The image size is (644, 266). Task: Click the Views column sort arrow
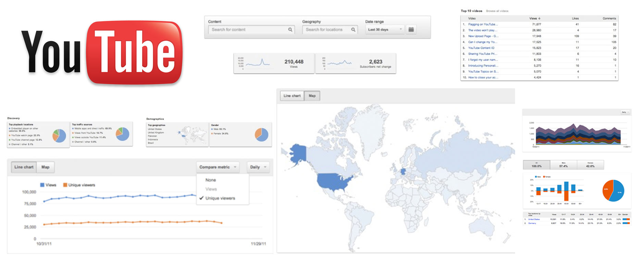(540, 19)
